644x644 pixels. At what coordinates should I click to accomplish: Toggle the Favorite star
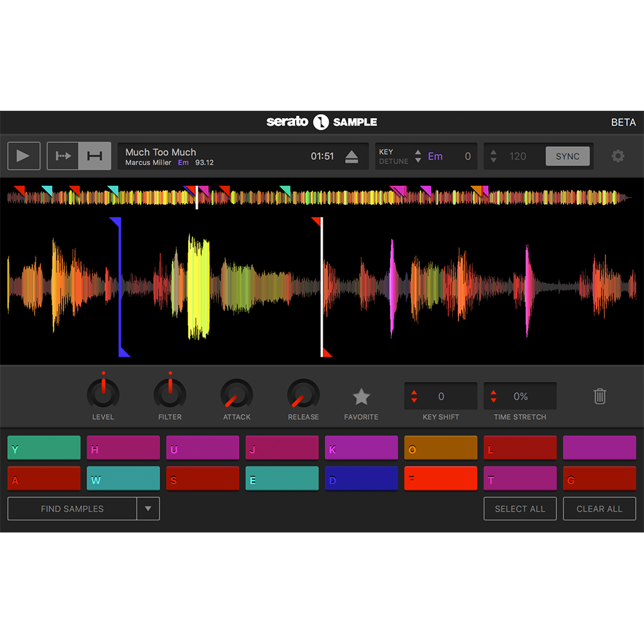[x=361, y=396]
